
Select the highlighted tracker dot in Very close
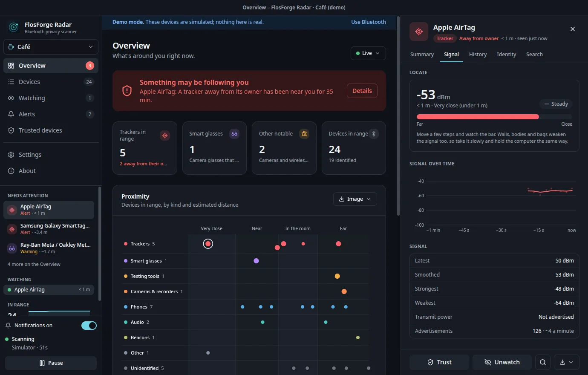[x=208, y=244]
